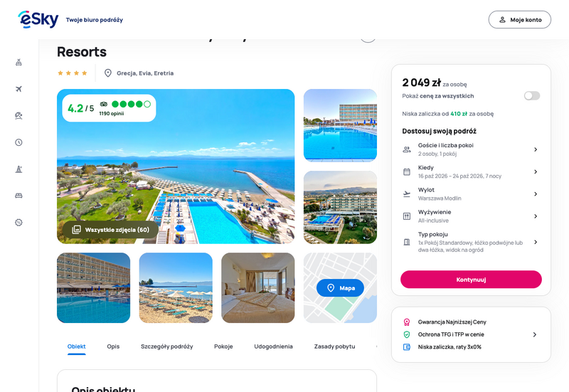
Task: Open the Udogodnienia tab
Action: point(273,346)
